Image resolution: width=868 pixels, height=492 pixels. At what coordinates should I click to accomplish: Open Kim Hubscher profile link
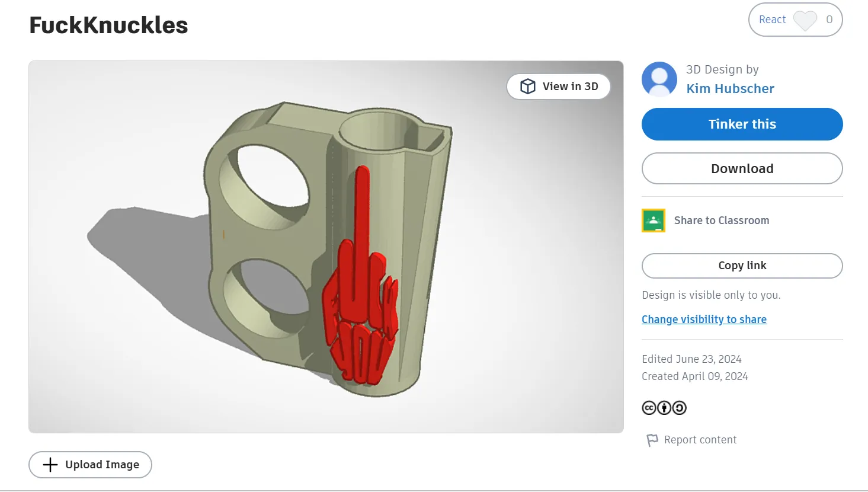(730, 89)
